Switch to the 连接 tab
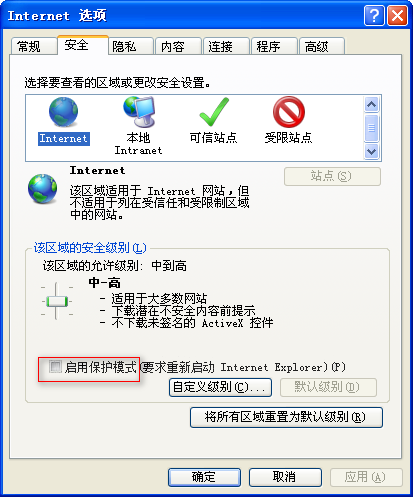Screen dimensions: 413x497 [226, 46]
